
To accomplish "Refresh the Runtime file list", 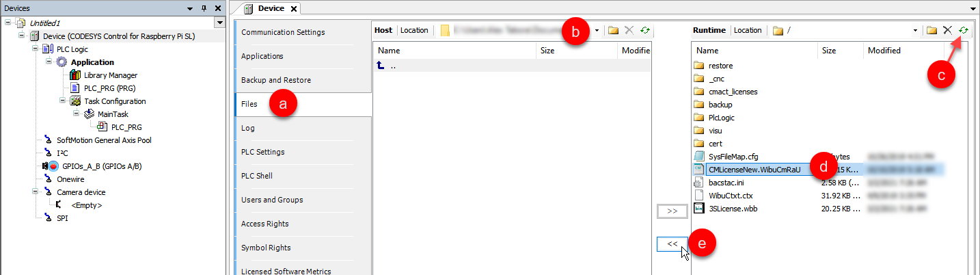I will click(964, 30).
